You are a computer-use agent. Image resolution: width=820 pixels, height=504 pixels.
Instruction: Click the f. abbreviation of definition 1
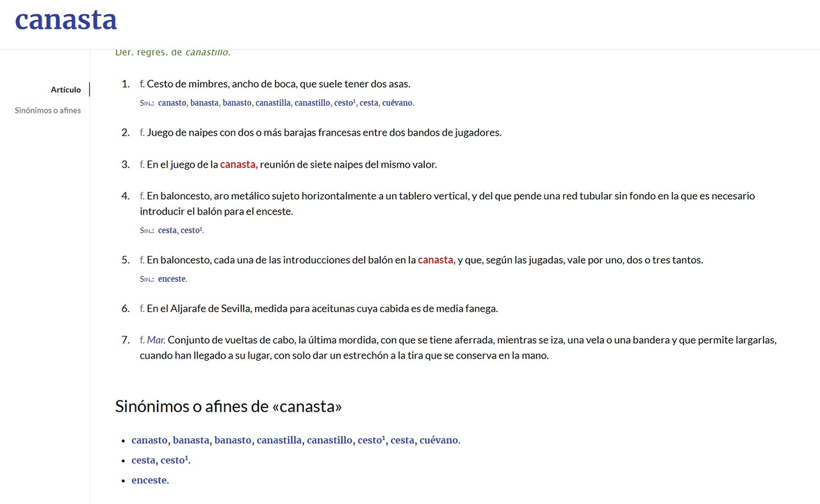(x=142, y=84)
